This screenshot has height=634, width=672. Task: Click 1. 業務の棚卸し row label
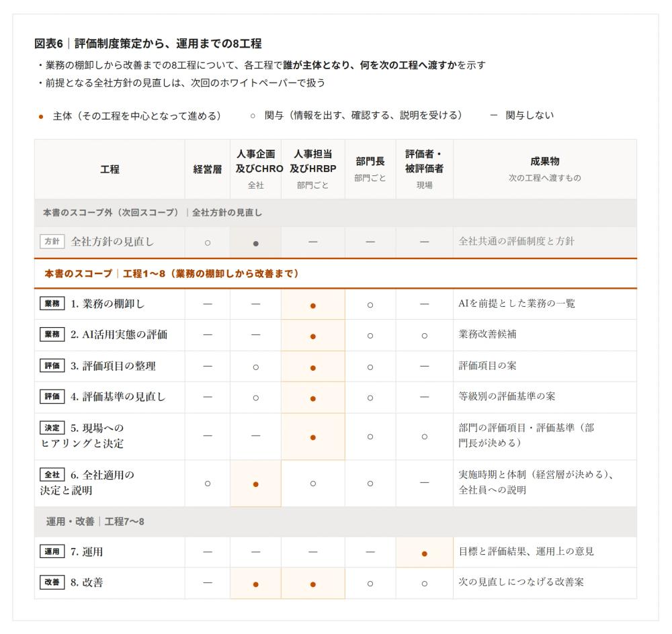(x=108, y=304)
